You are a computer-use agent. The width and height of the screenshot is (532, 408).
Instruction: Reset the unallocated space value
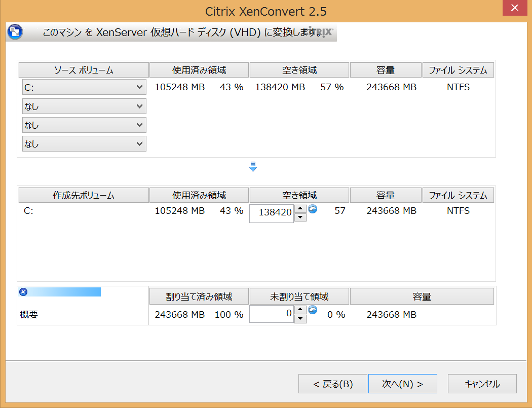click(313, 310)
